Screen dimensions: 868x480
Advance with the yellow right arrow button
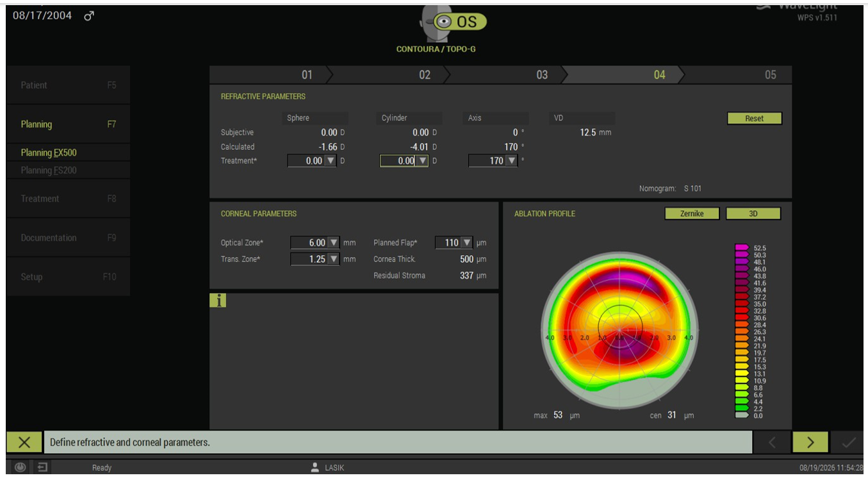(810, 442)
